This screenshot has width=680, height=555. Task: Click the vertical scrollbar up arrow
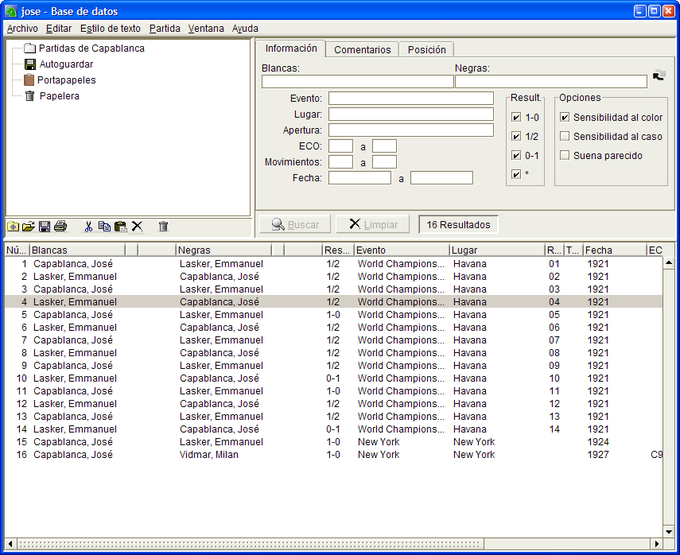pos(668,263)
